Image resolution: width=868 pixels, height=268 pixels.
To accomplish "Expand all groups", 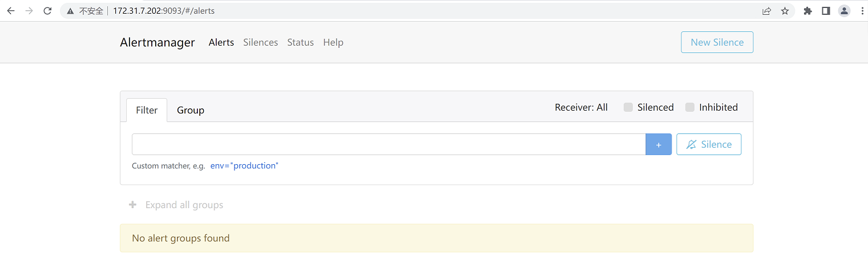I will coord(176,205).
